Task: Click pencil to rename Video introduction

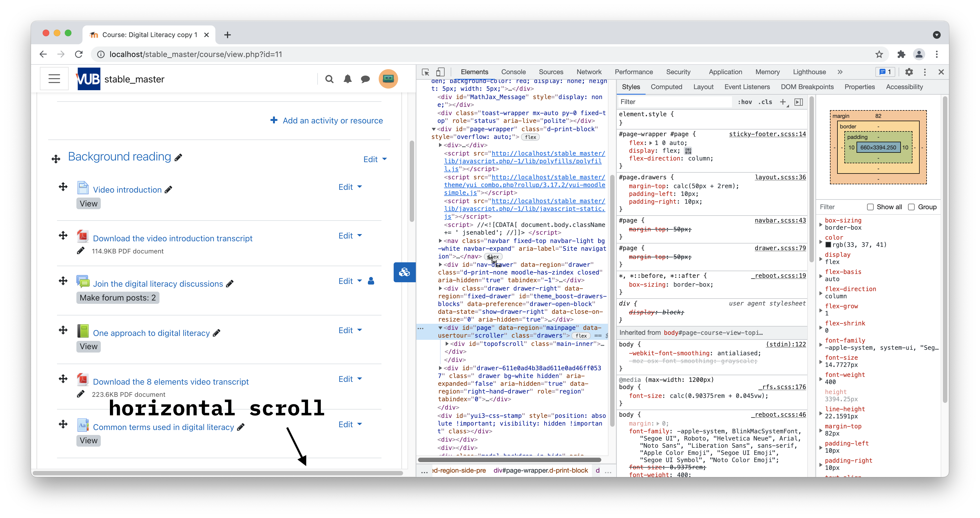Action: coord(168,190)
